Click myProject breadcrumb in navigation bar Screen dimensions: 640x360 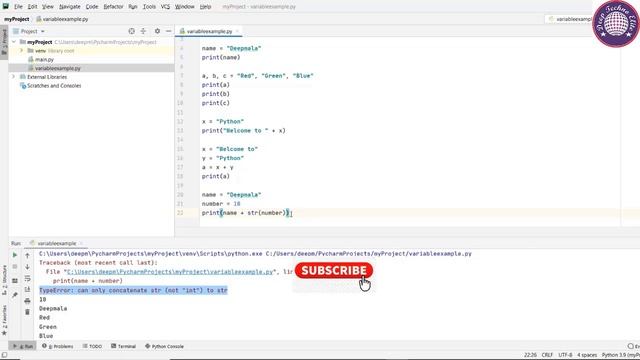point(17,19)
